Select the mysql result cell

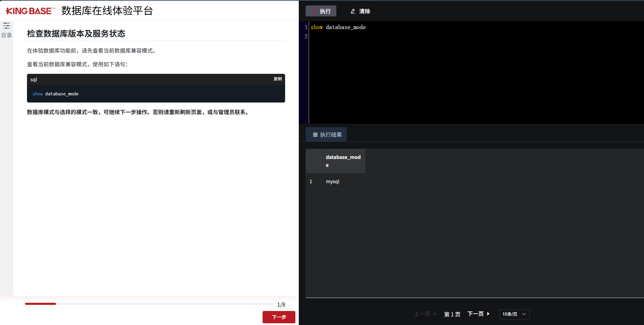pyautogui.click(x=332, y=181)
